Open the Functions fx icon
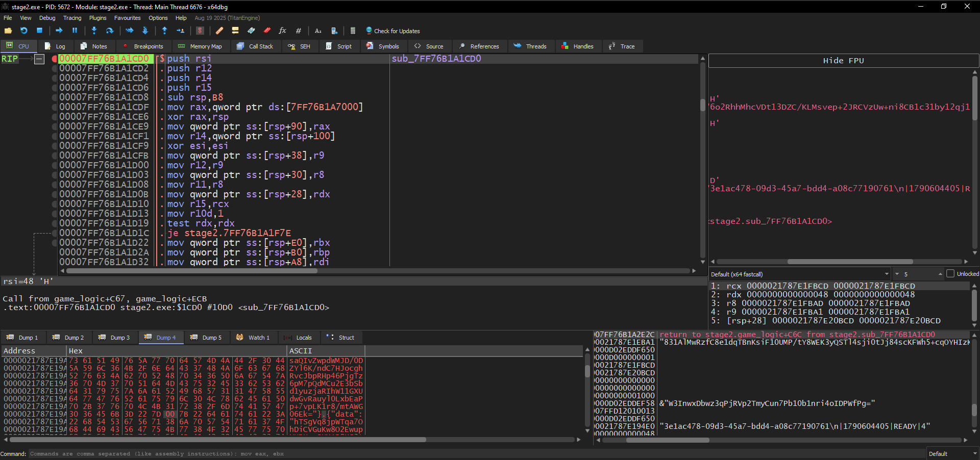This screenshot has height=460, width=980. [282, 31]
